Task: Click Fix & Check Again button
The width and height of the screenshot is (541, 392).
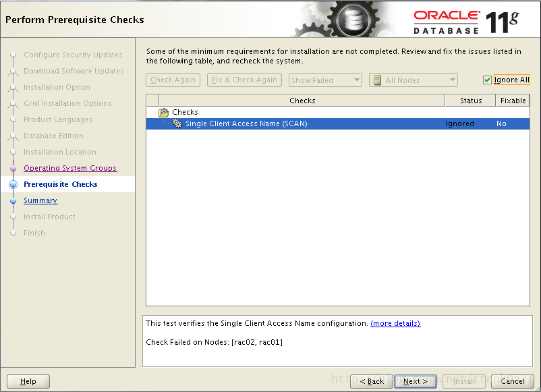Action: tap(244, 80)
